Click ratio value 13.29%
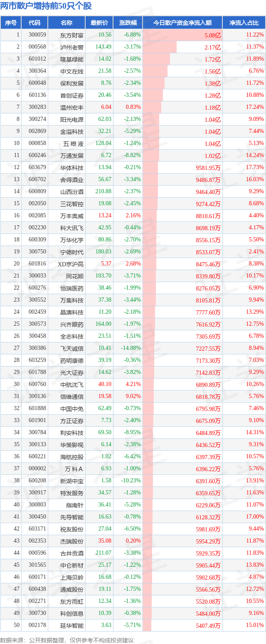The image size is (266, 644). (255, 312)
